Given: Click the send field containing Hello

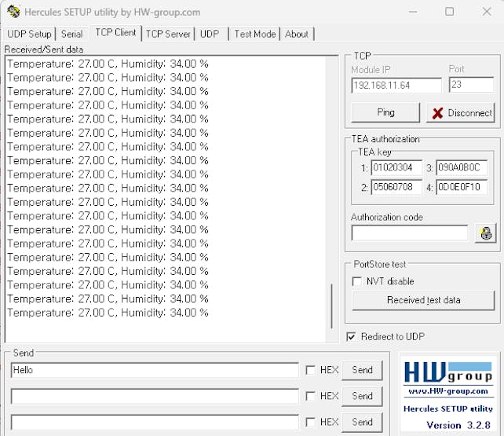Looking at the screenshot, I should coord(155,370).
